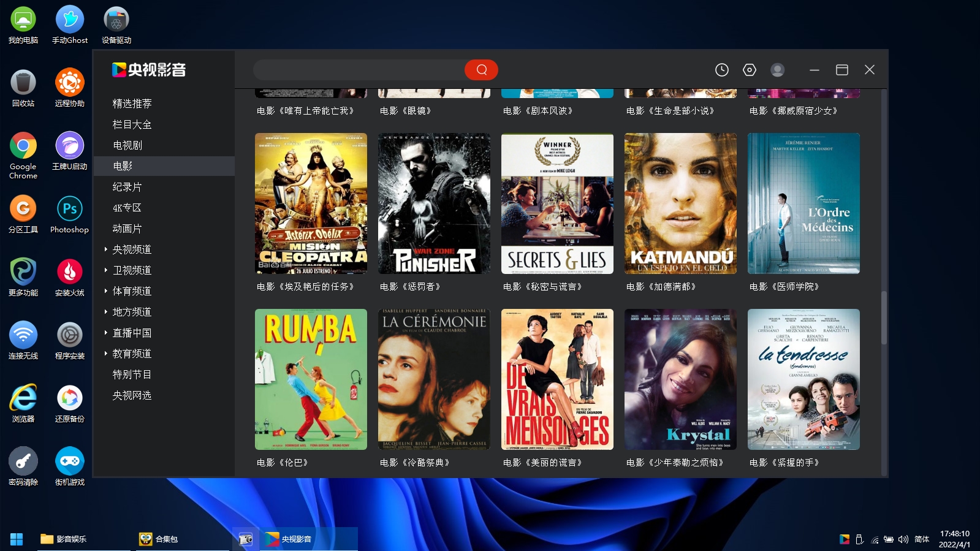The width and height of the screenshot is (980, 551).
Task: Open 设备驱动 desktop icon
Action: pyautogui.click(x=116, y=25)
